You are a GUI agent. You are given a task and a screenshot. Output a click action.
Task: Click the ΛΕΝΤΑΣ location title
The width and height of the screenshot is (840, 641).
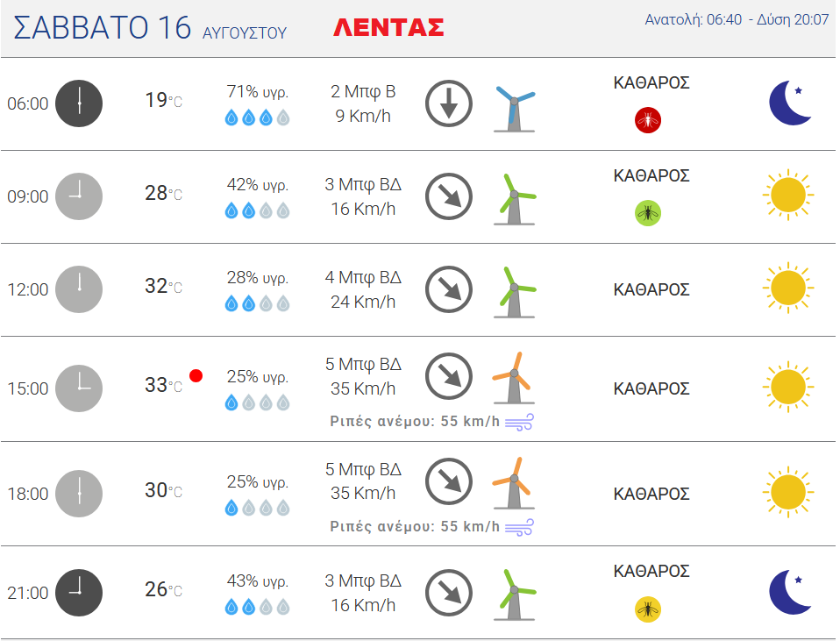click(388, 27)
